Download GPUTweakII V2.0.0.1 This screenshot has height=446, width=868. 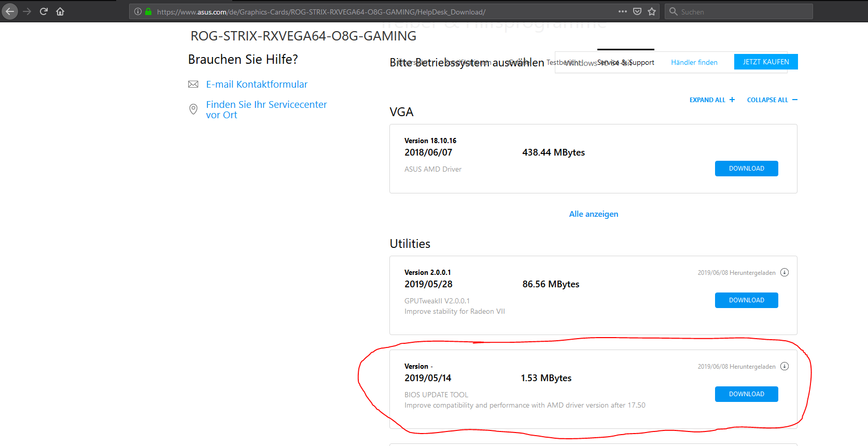tap(746, 300)
